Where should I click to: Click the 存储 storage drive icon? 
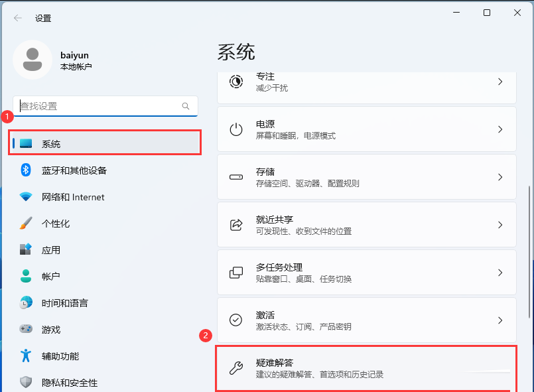[x=236, y=176]
